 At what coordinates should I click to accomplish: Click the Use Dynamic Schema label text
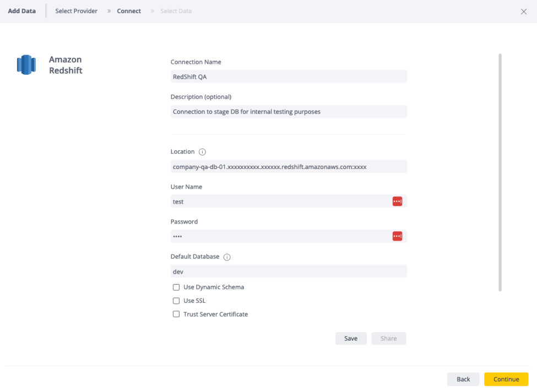[x=214, y=287]
